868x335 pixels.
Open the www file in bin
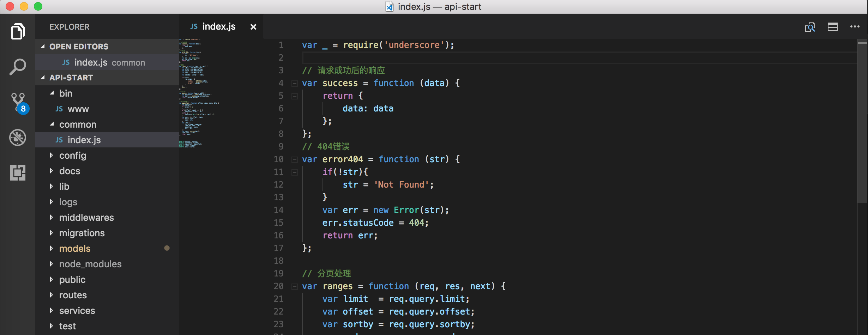78,109
